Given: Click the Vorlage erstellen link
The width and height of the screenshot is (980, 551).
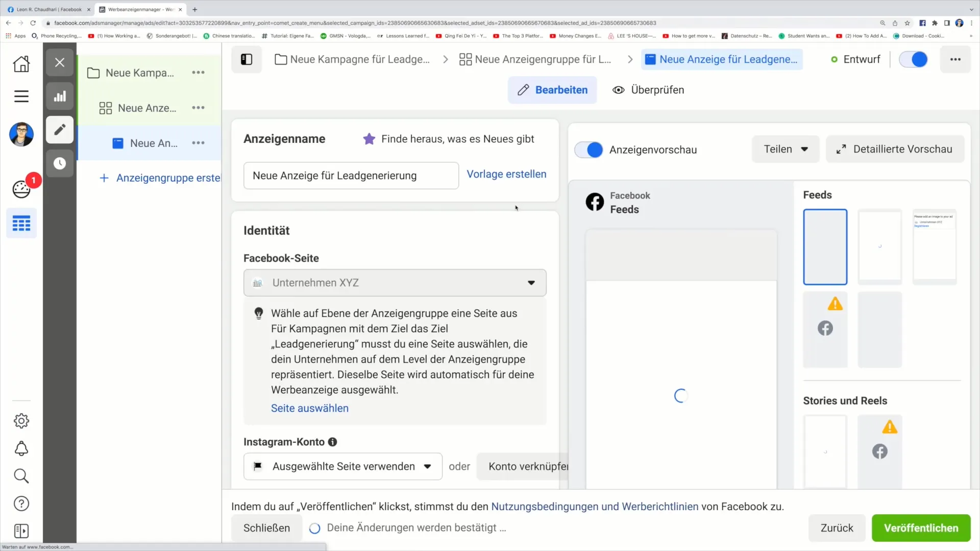Looking at the screenshot, I should (x=506, y=173).
